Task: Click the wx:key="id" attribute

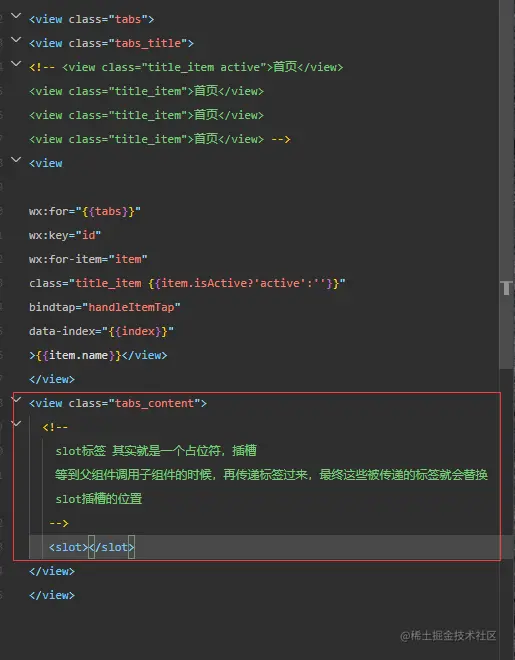Action: click(65, 235)
